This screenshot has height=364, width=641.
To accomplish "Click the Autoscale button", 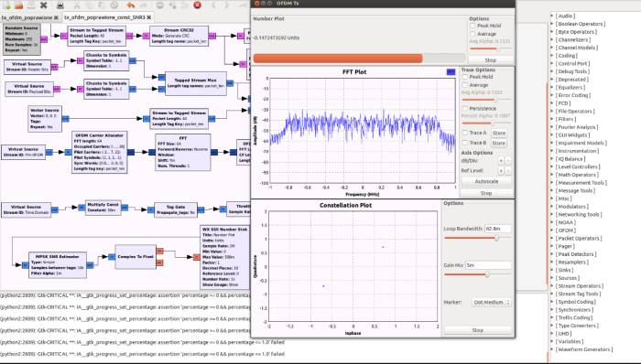I will pyautogui.click(x=486, y=181).
